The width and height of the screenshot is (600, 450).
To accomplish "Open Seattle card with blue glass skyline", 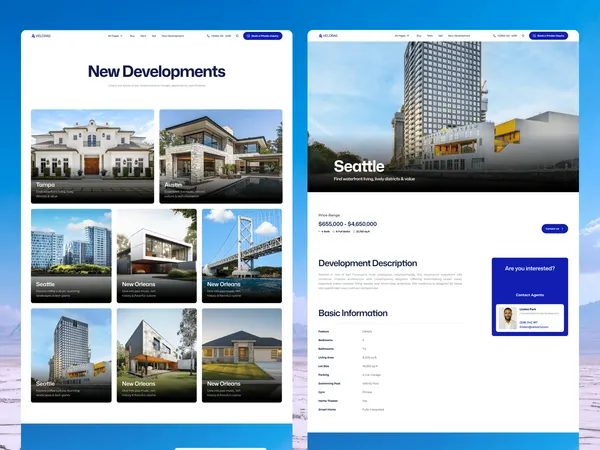I will coord(71,256).
